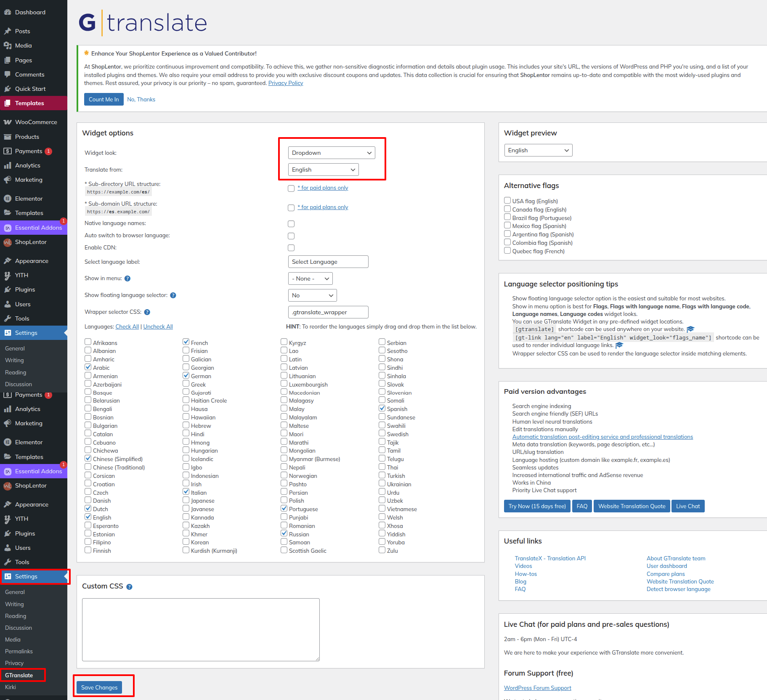Click the Uncheck All languages link
Image resolution: width=767 pixels, height=700 pixels.
pyautogui.click(x=158, y=326)
